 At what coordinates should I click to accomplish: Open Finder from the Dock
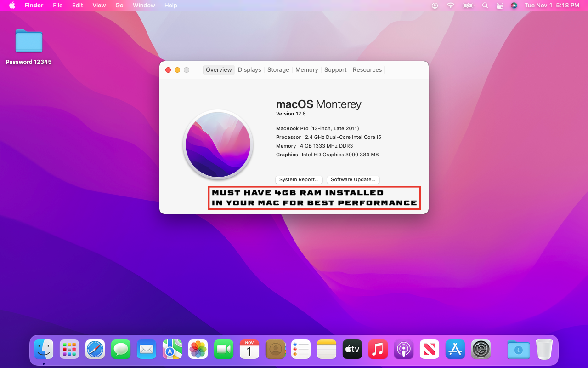[44, 350]
